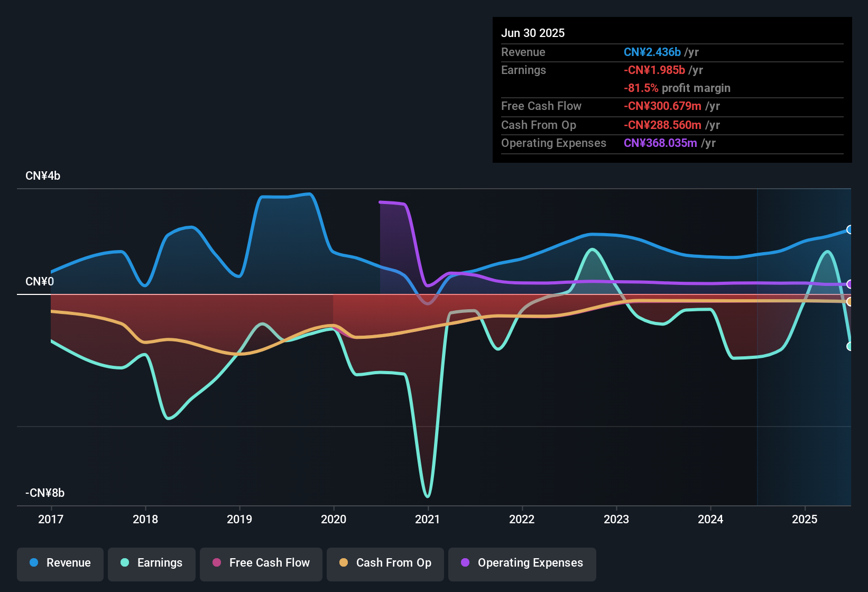Expand the Free Cash Flow legend entry
The image size is (868, 592).
[x=261, y=563]
